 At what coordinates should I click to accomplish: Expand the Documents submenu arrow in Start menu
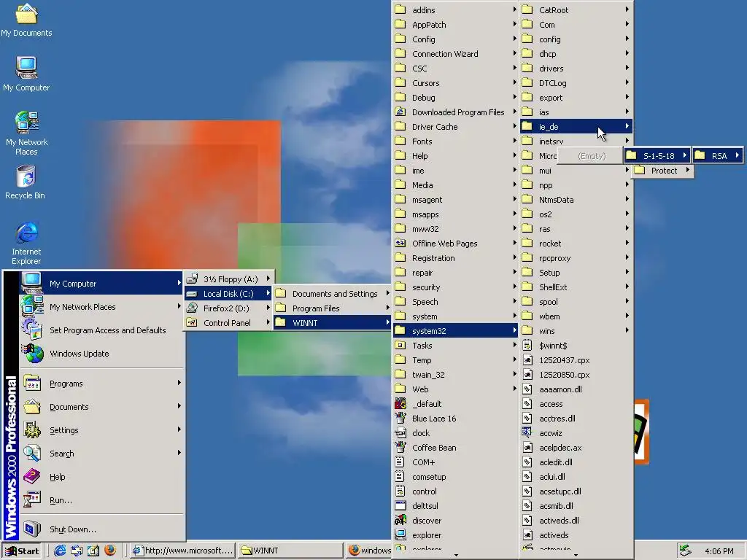pos(179,405)
